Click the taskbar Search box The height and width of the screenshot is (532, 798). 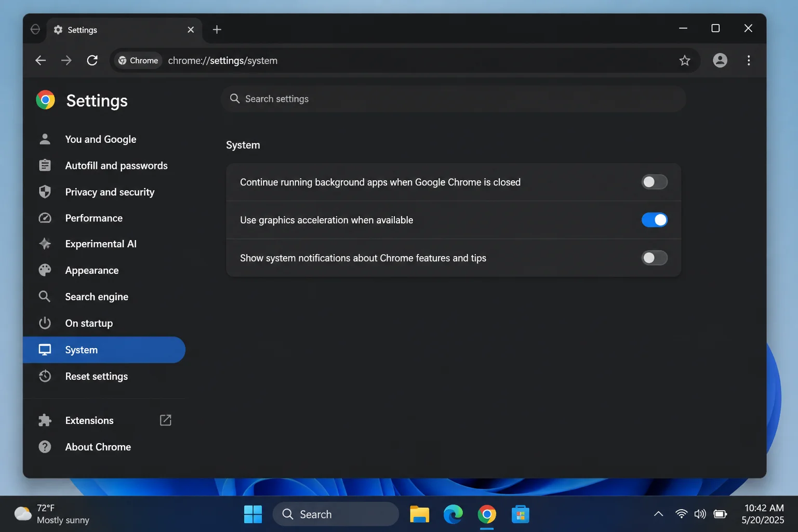pos(336,514)
